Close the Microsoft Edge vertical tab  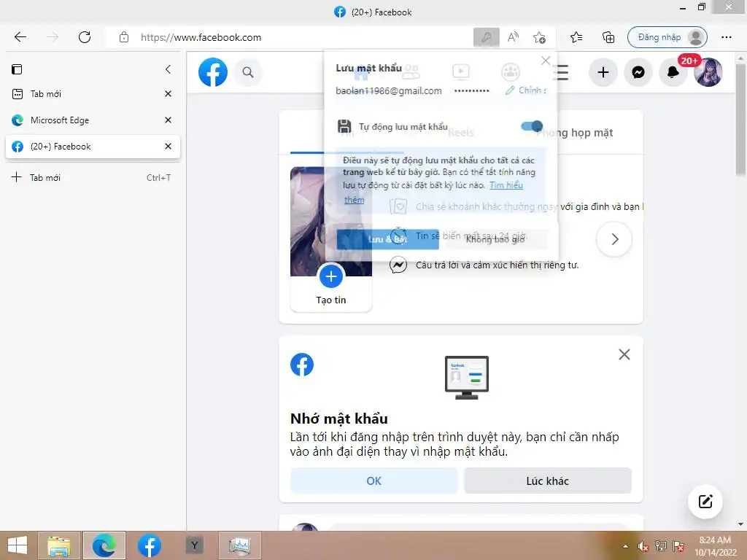click(x=169, y=120)
